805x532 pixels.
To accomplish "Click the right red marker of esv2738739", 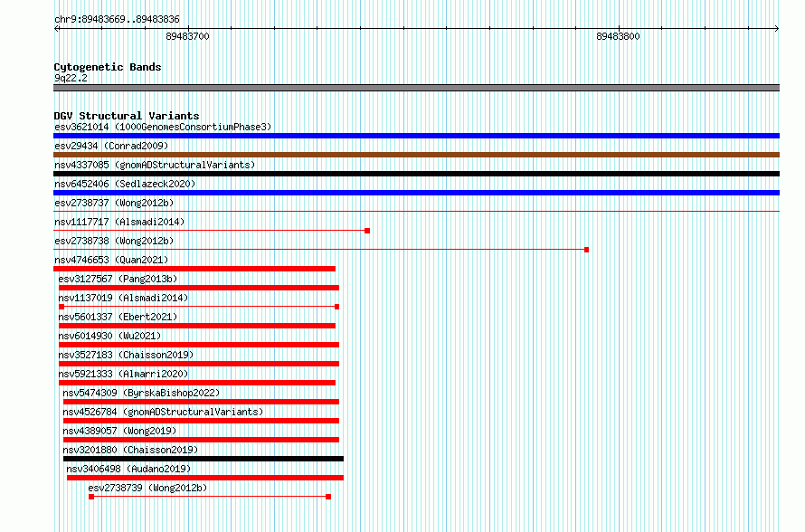I will click(328, 497).
